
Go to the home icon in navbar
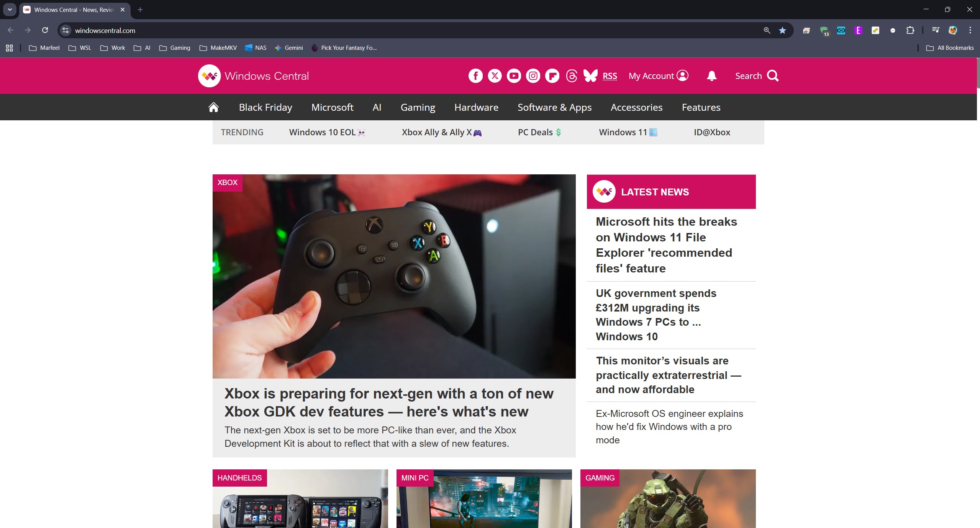(x=213, y=107)
